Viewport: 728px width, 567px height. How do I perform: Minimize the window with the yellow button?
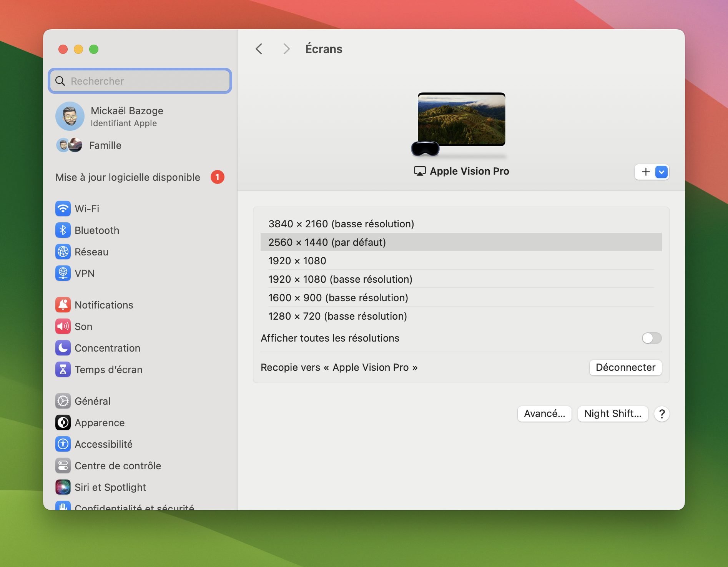point(78,49)
